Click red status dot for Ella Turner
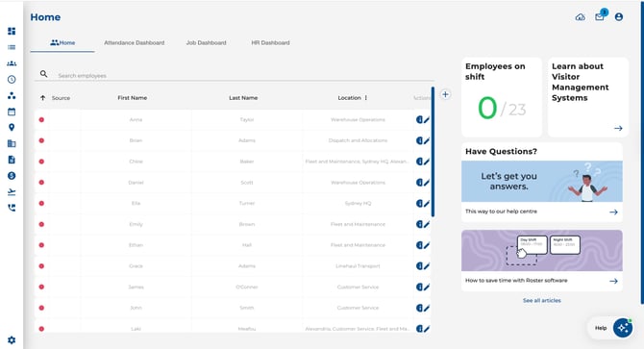 pyautogui.click(x=41, y=203)
